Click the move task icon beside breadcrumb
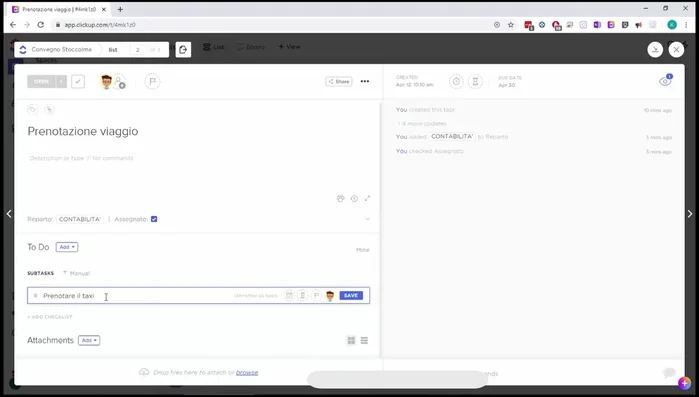This screenshot has height=397, width=699. [x=183, y=49]
